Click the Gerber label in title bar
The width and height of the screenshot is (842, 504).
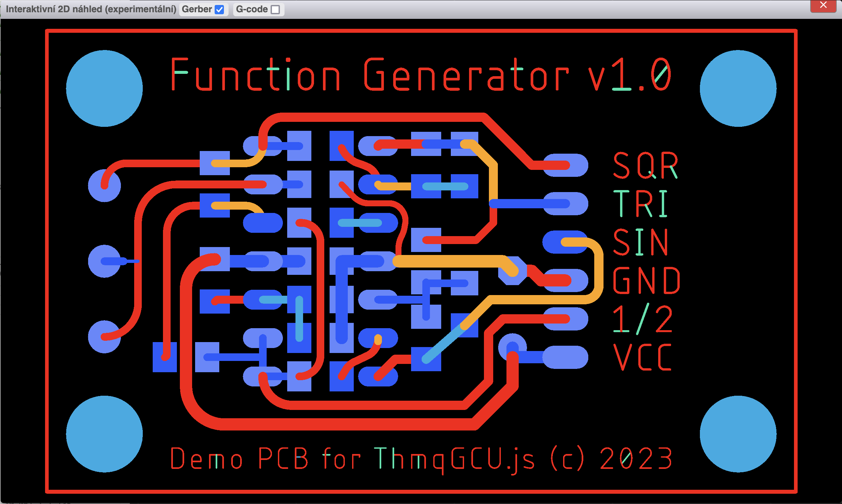(x=197, y=9)
